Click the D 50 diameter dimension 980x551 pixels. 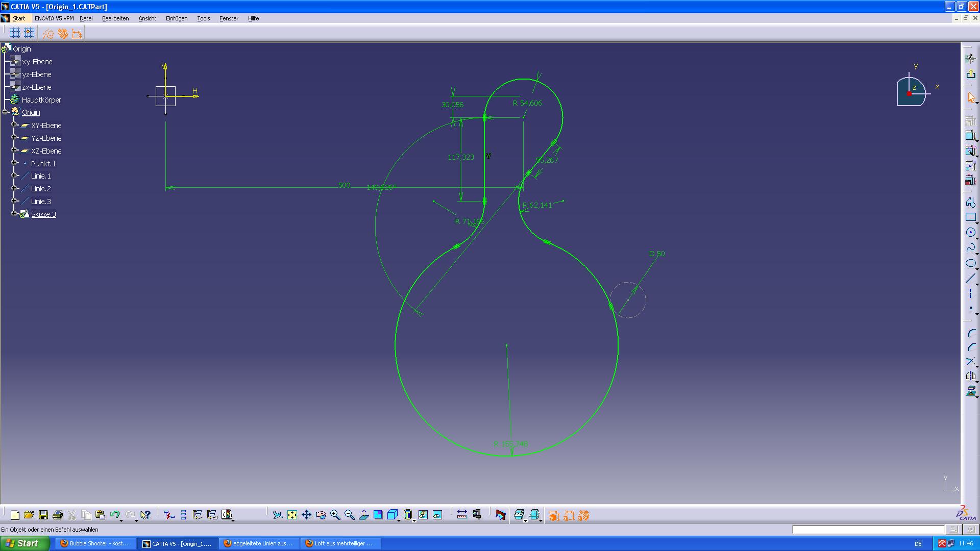(657, 254)
